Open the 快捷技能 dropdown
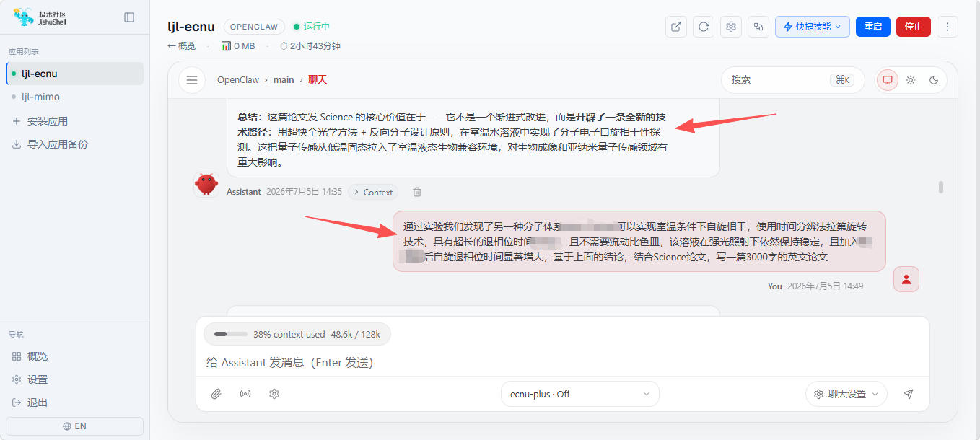The image size is (980, 440). pyautogui.click(x=813, y=27)
